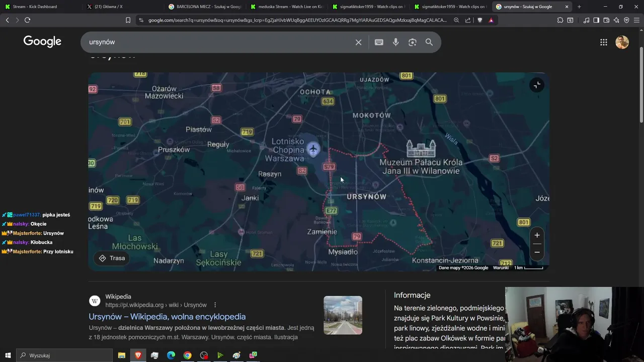Open Ursynów Wikipedia article link
The height and width of the screenshot is (362, 644).
click(x=167, y=317)
